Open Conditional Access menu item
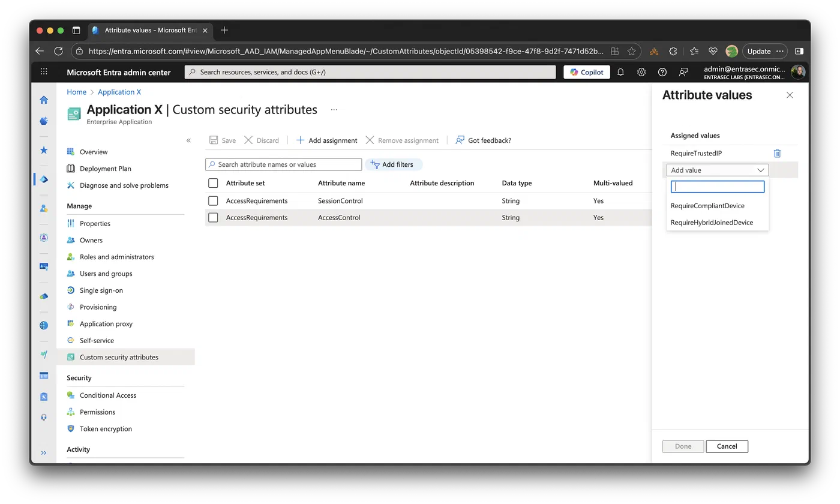This screenshot has height=504, width=840. pyautogui.click(x=108, y=395)
